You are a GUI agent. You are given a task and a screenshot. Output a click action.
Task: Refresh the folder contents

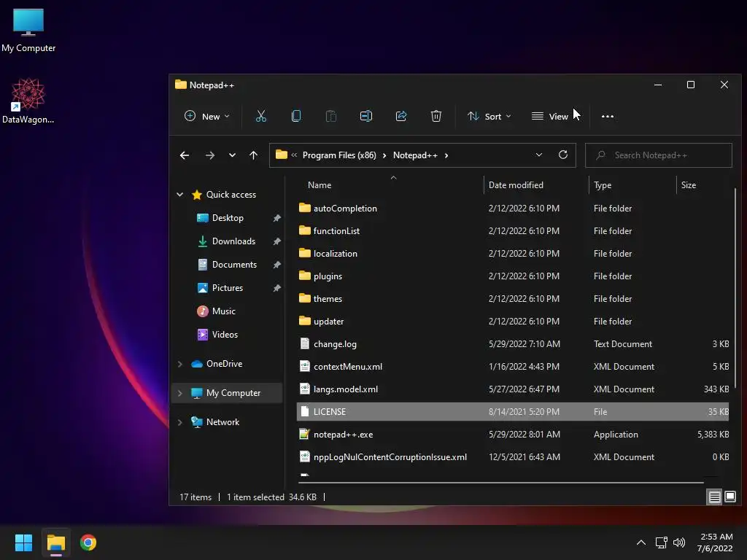(563, 155)
